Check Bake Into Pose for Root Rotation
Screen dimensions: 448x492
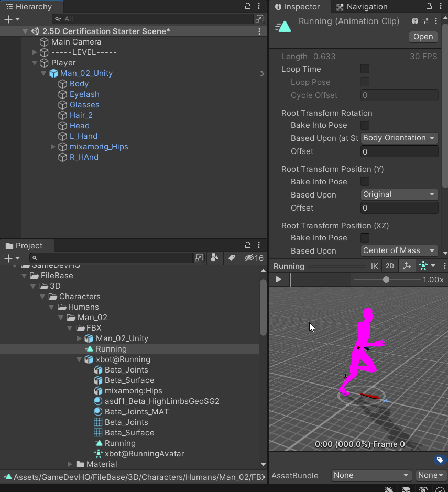[x=365, y=125]
